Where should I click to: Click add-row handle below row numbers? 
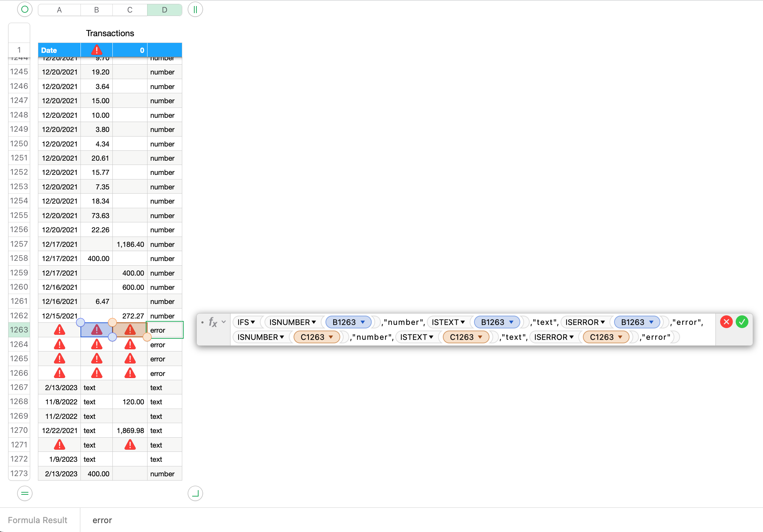click(x=24, y=493)
